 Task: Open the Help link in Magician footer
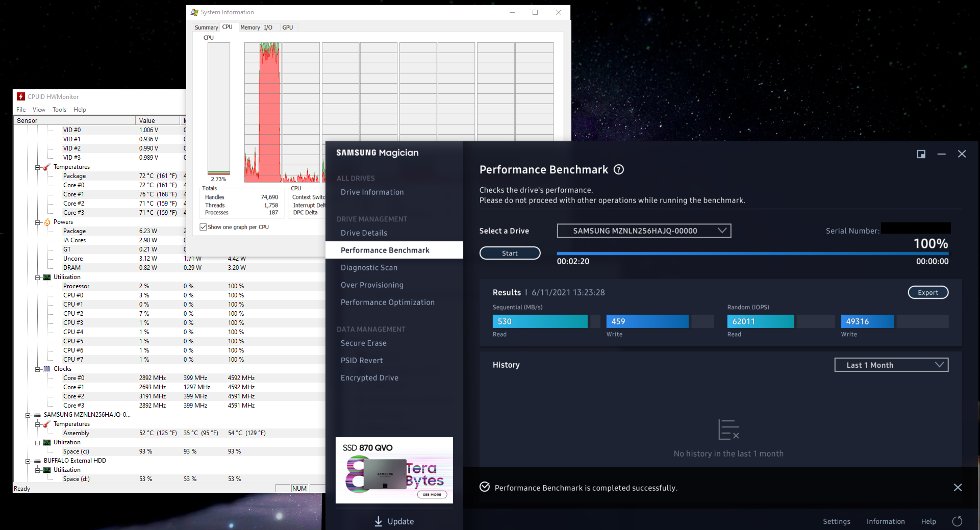928,521
